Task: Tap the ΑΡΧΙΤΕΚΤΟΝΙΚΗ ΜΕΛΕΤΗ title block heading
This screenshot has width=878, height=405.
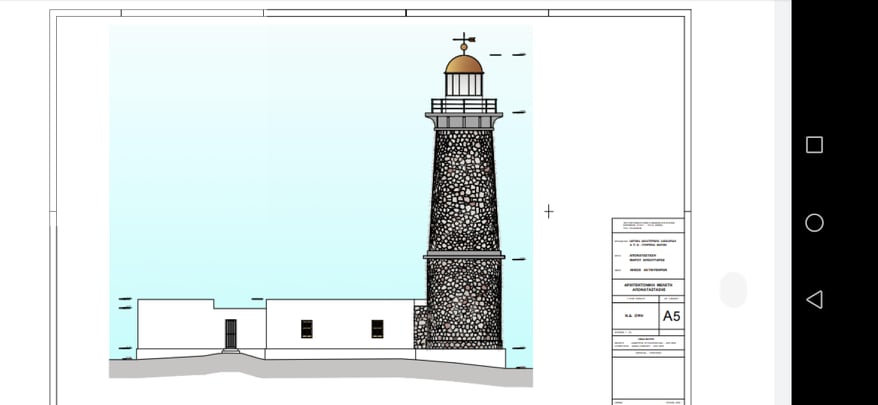Action: click(647, 287)
